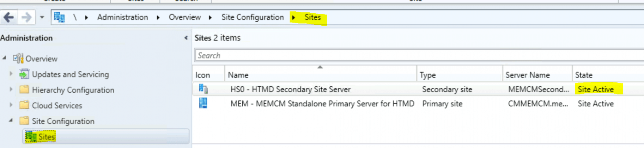
Task: Click the forward navigation arrow
Action: [26, 17]
